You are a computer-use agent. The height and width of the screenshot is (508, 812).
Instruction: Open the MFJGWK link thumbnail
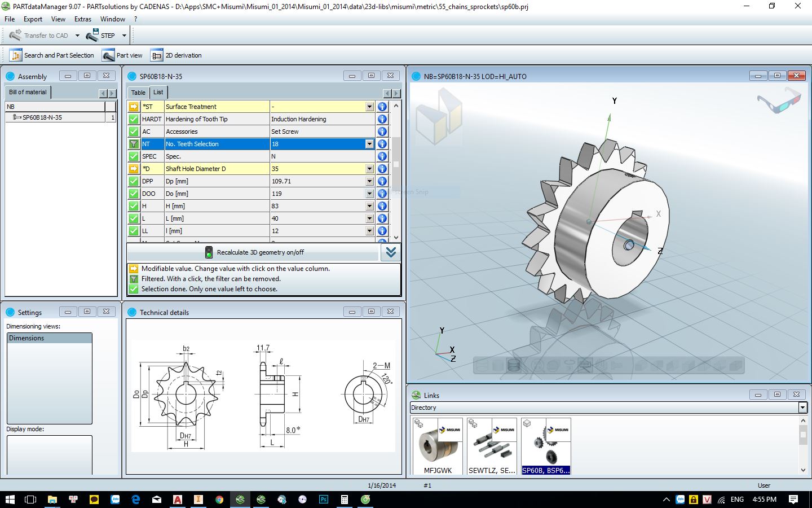pos(438,446)
